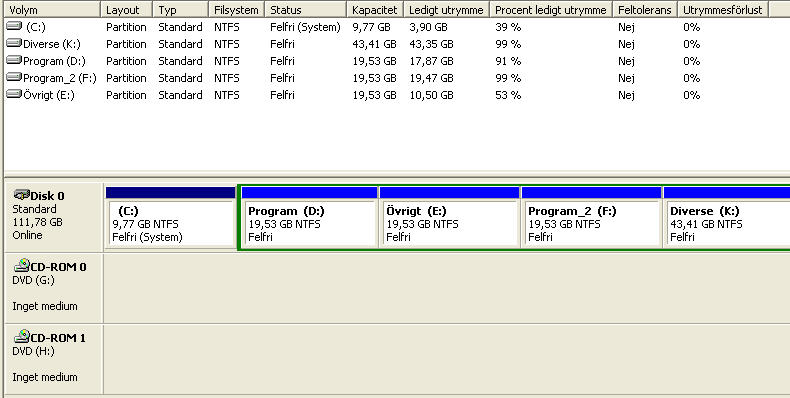
Task: Click the 39 % free percentage cell
Action: pos(508,27)
